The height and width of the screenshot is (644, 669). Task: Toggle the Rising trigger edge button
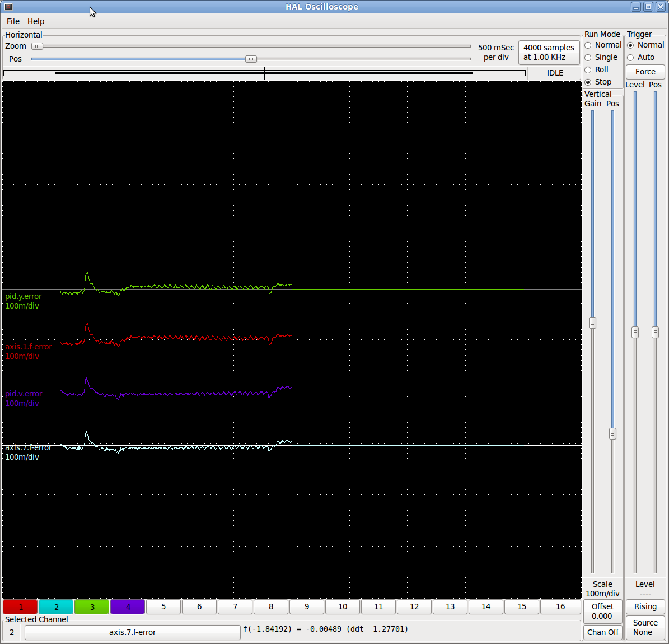[645, 606]
